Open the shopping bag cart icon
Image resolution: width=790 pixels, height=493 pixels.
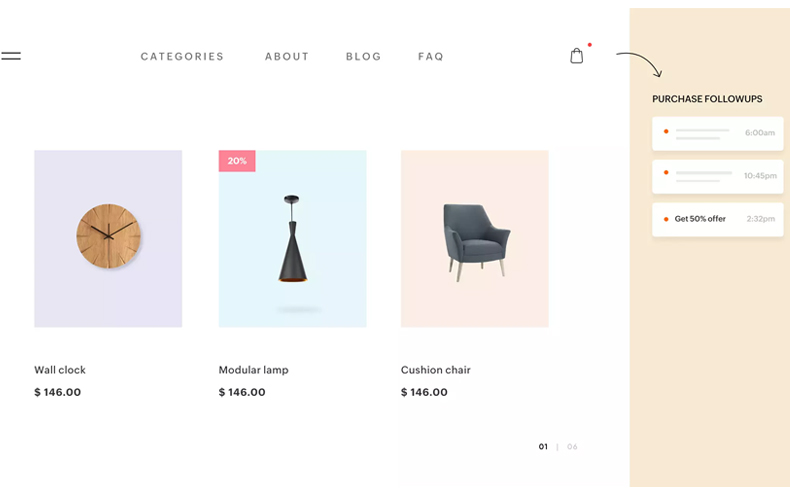(576, 55)
